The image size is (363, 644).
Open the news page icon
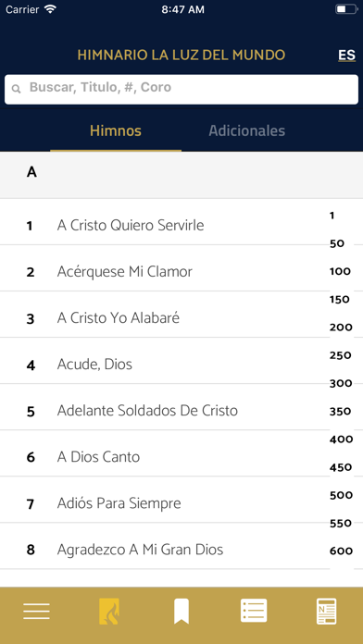point(326,611)
